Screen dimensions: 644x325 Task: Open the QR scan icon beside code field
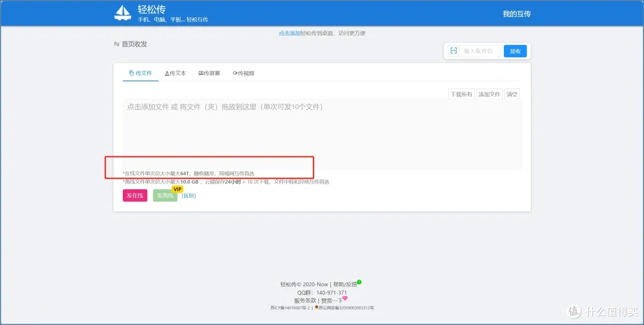coord(453,51)
